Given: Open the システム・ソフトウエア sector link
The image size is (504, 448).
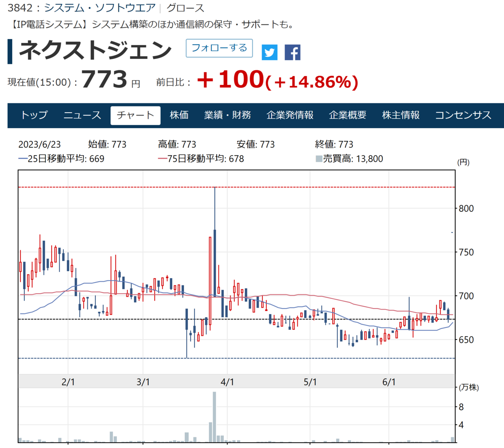Looking at the screenshot, I should pyautogui.click(x=100, y=8).
